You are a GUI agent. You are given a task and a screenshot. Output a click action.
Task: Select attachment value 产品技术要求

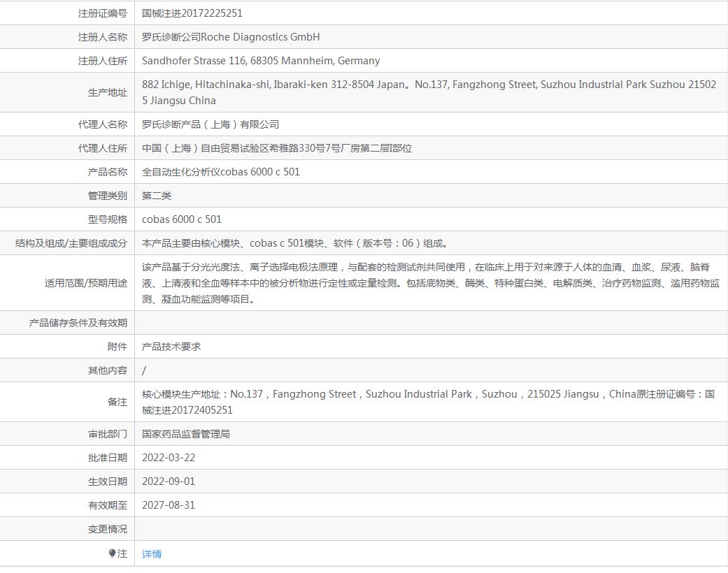pyautogui.click(x=171, y=347)
